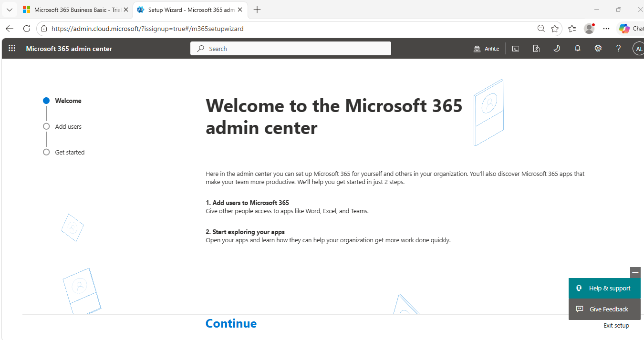Open settings gear icon in header
Screen dimensions: 644x340
click(598, 48)
